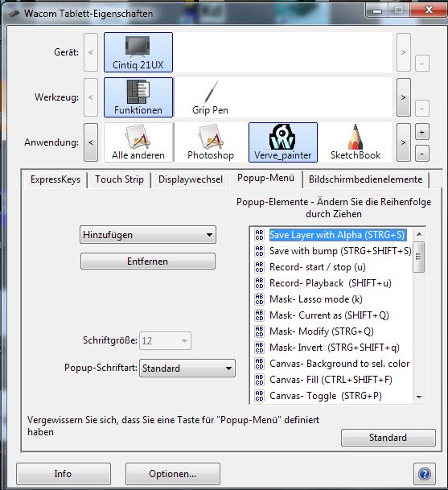Select 'Record- start / stop (u)' entry

(318, 267)
